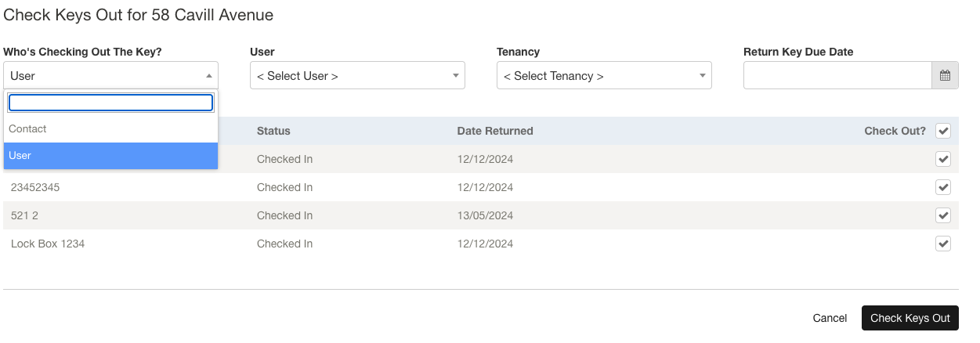Expand the Select Tenancy dropdown
Image resolution: width=980 pixels, height=343 pixels.
click(604, 76)
